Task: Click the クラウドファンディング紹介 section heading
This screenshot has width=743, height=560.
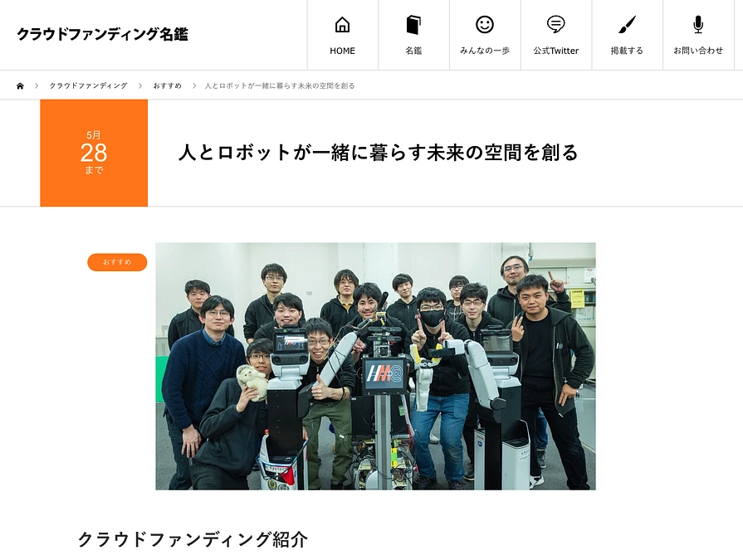Action: [x=192, y=539]
